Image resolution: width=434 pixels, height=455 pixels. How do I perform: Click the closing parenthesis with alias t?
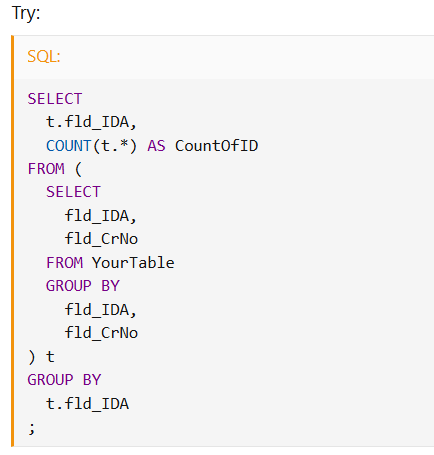(x=41, y=357)
